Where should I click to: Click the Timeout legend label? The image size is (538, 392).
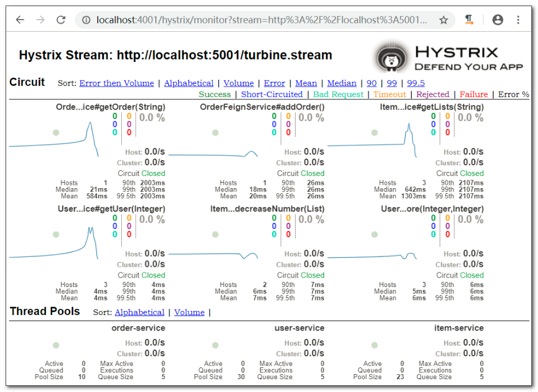[390, 94]
